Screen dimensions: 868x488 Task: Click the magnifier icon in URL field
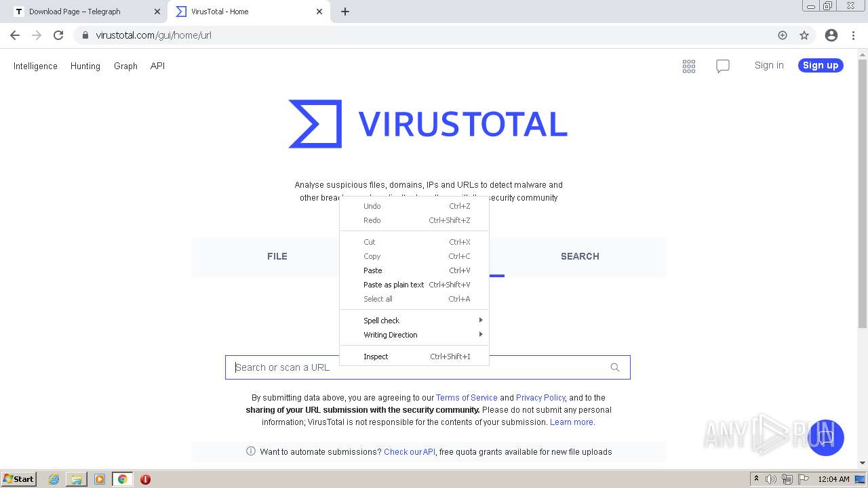click(x=615, y=367)
